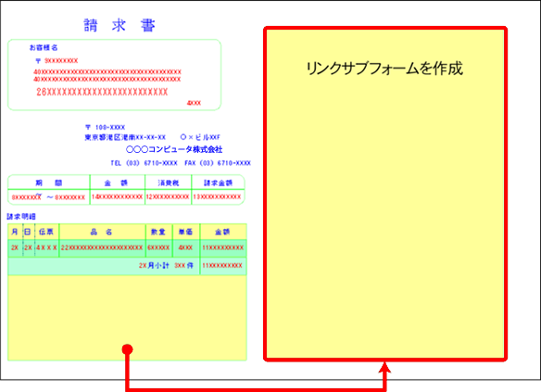The height and width of the screenshot is (392, 541).
Task: Select the 請求書 title text
Action: 120,25
